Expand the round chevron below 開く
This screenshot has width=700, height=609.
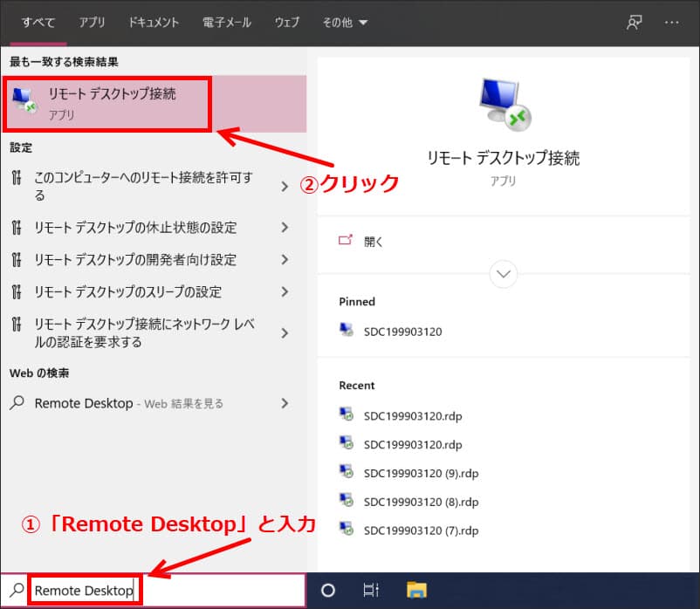[x=504, y=274]
